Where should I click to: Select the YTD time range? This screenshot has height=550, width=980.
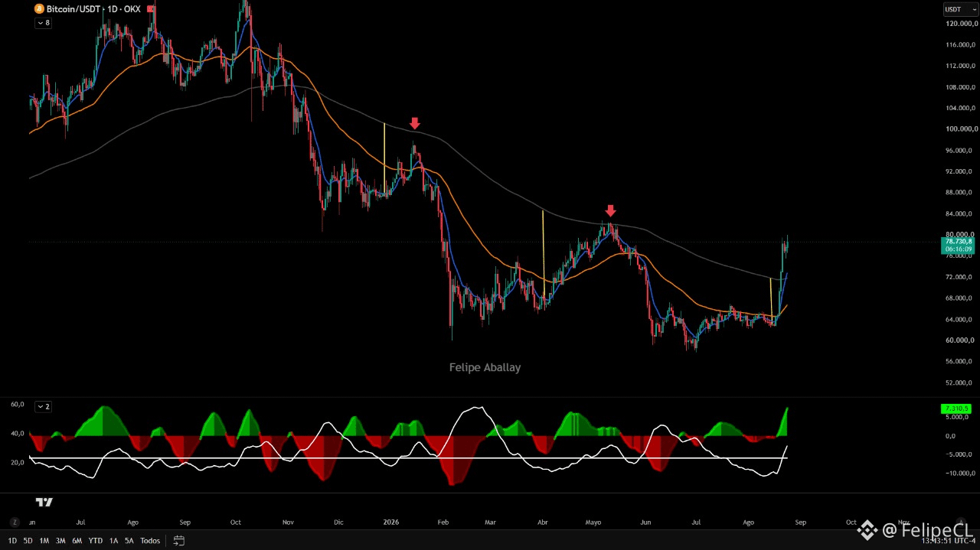pos(95,541)
